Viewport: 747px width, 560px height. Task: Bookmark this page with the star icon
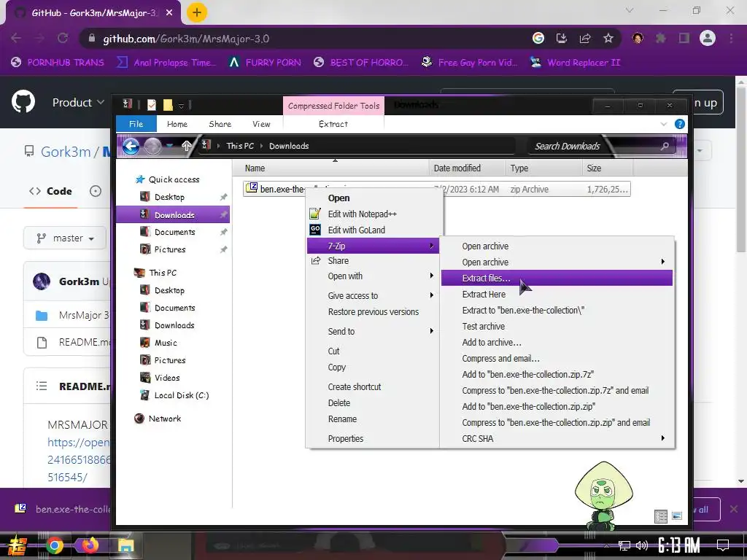(608, 39)
